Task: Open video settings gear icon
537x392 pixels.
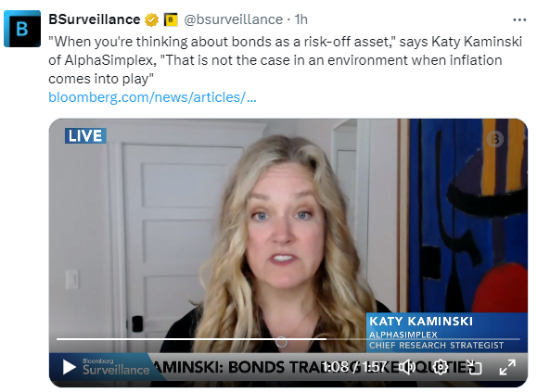Action: pyautogui.click(x=441, y=367)
